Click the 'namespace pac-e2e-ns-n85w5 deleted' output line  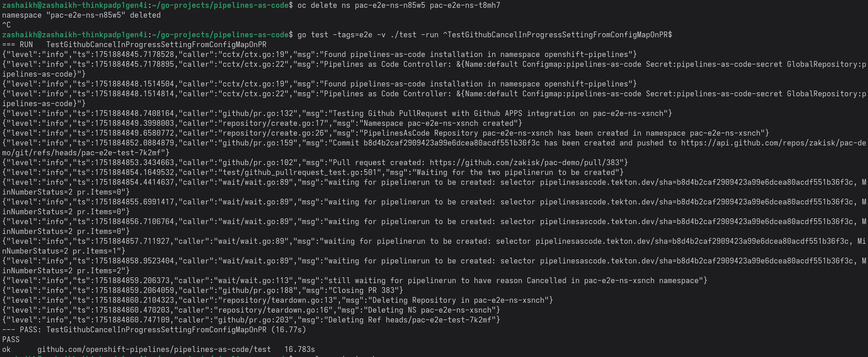pyautogui.click(x=81, y=15)
